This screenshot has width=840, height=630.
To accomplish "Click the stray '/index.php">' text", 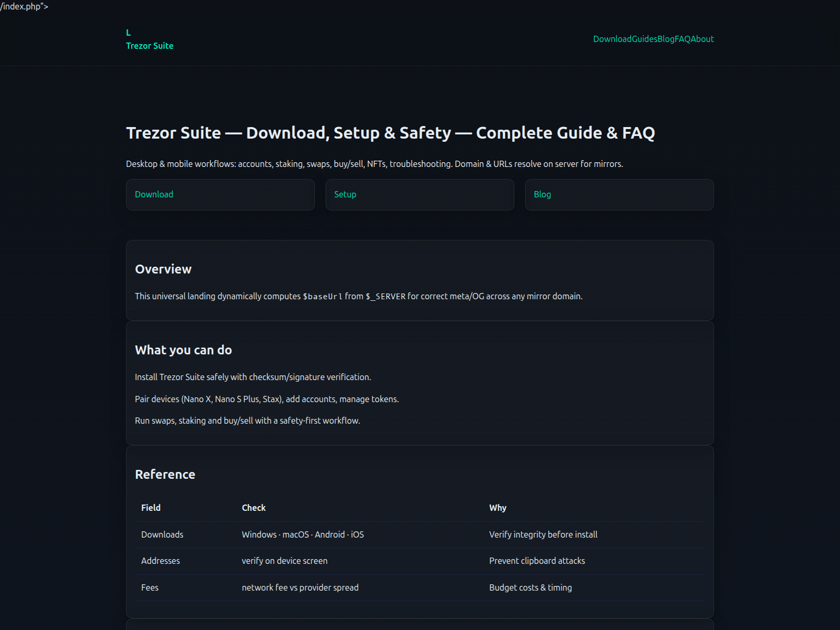I will tap(24, 7).
